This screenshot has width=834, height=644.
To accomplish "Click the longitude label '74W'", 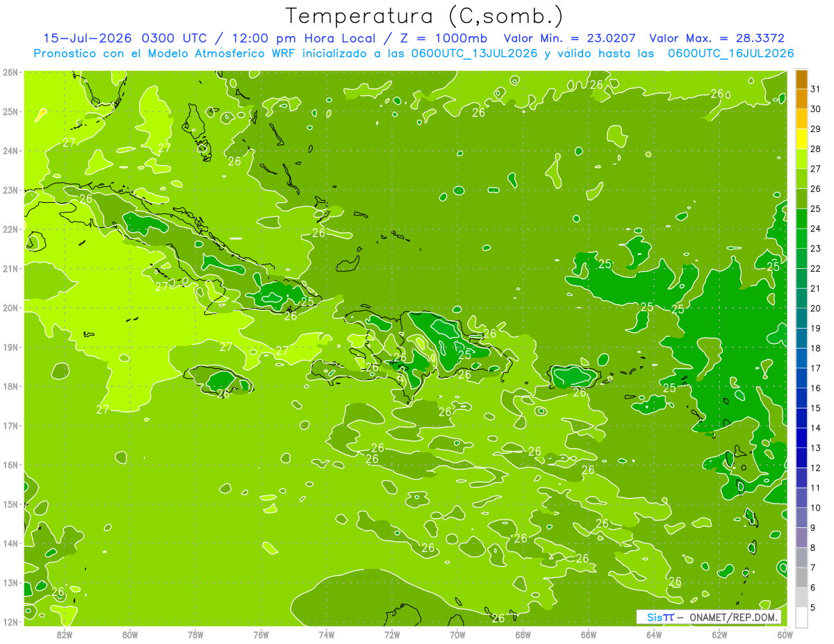I will pos(326,634).
